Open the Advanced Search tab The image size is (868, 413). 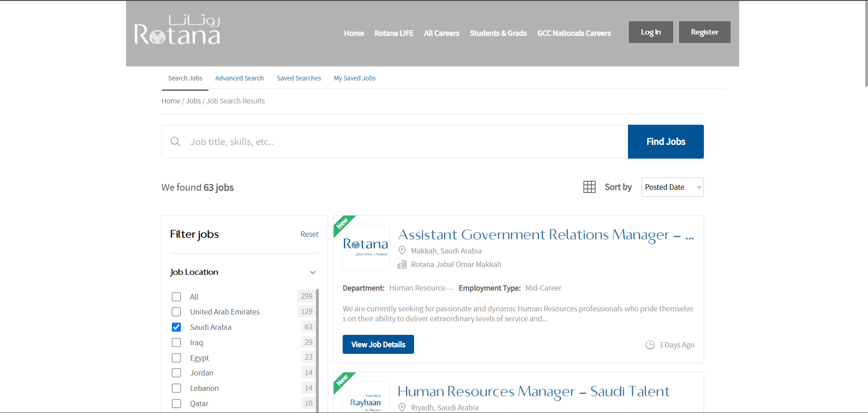click(239, 78)
